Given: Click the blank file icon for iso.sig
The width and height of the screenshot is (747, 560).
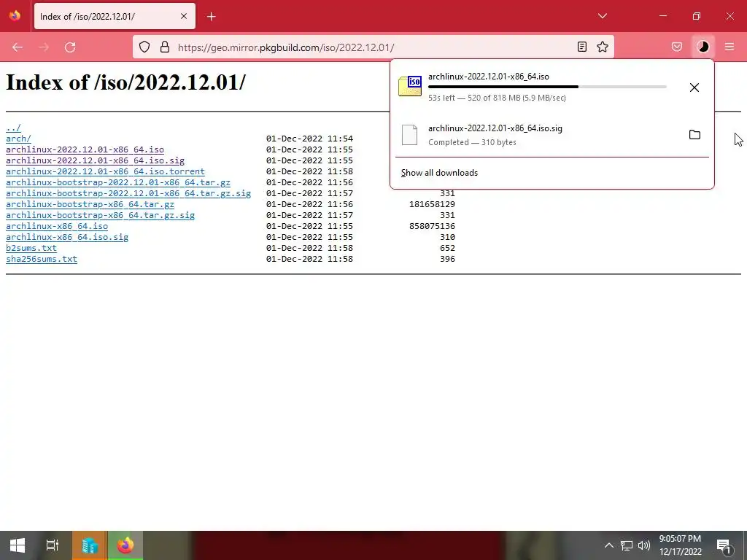Looking at the screenshot, I should (409, 135).
